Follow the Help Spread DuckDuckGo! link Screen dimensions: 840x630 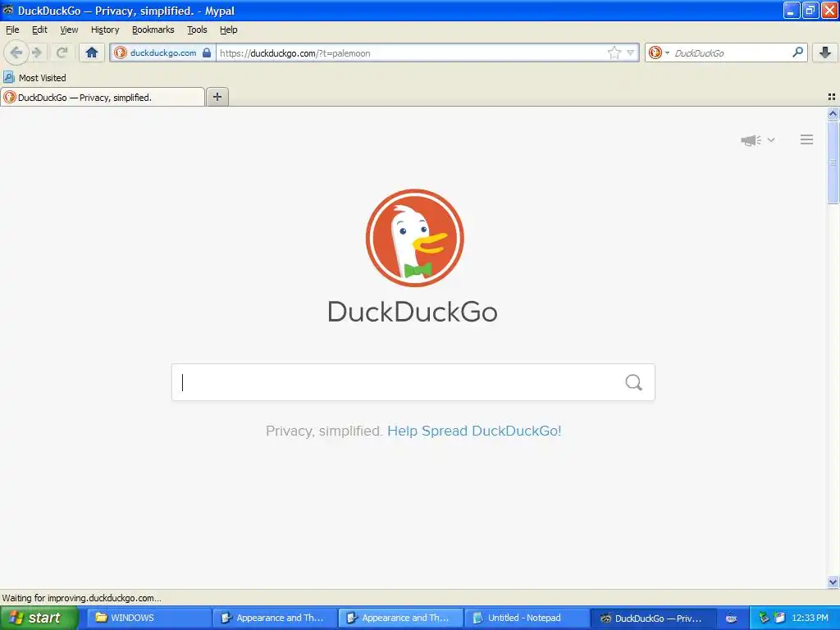(474, 431)
